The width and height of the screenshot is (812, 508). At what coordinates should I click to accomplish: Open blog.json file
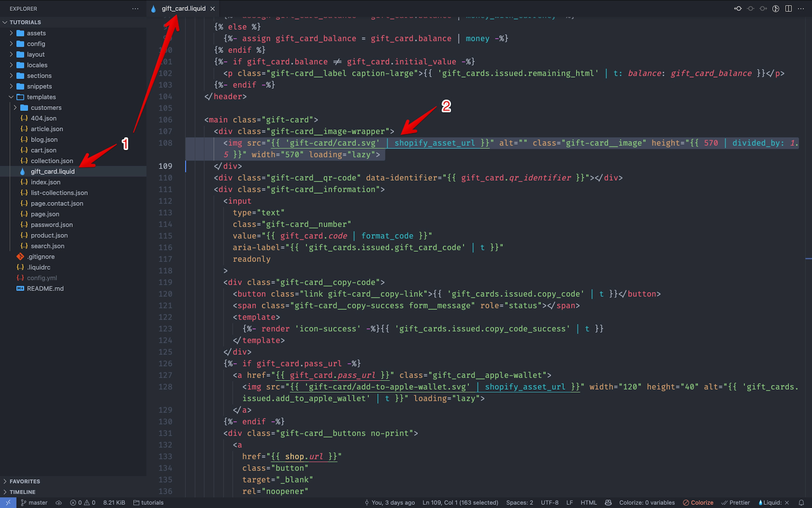point(73,139)
